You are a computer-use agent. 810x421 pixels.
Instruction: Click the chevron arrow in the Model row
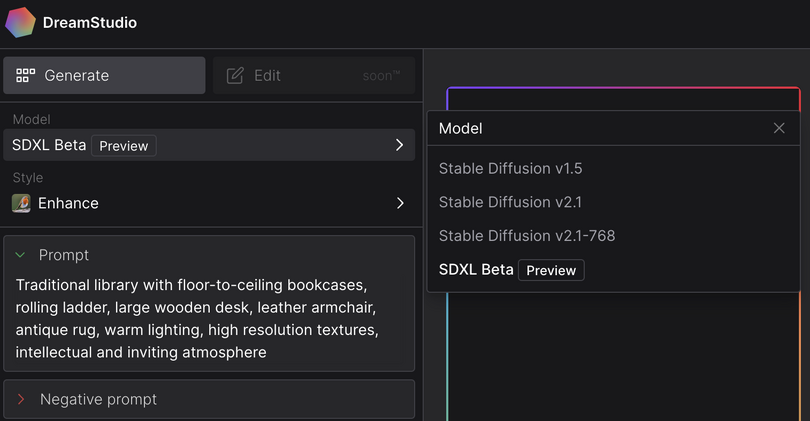[399, 145]
